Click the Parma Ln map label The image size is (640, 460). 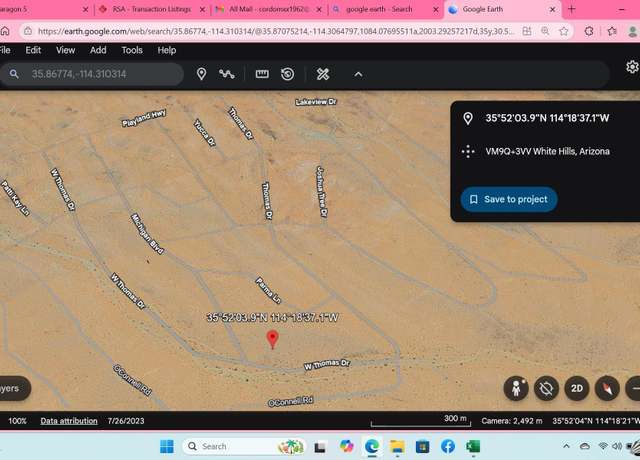pos(268,290)
